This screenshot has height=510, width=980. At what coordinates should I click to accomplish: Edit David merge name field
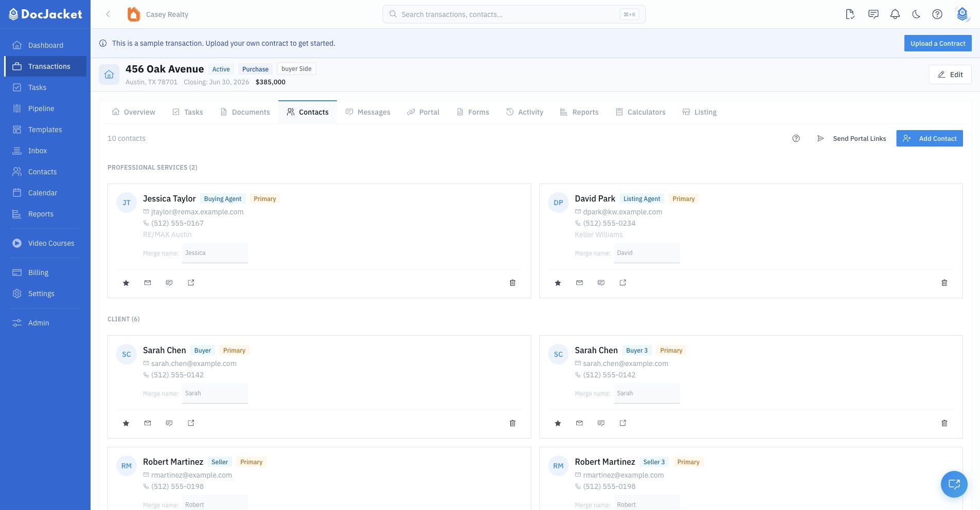pos(647,253)
